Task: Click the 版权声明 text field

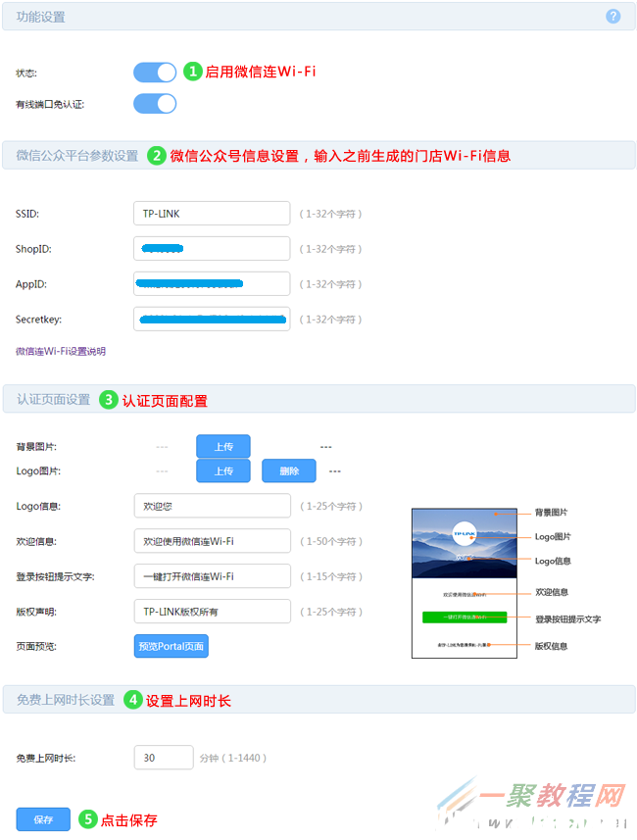Action: click(212, 612)
